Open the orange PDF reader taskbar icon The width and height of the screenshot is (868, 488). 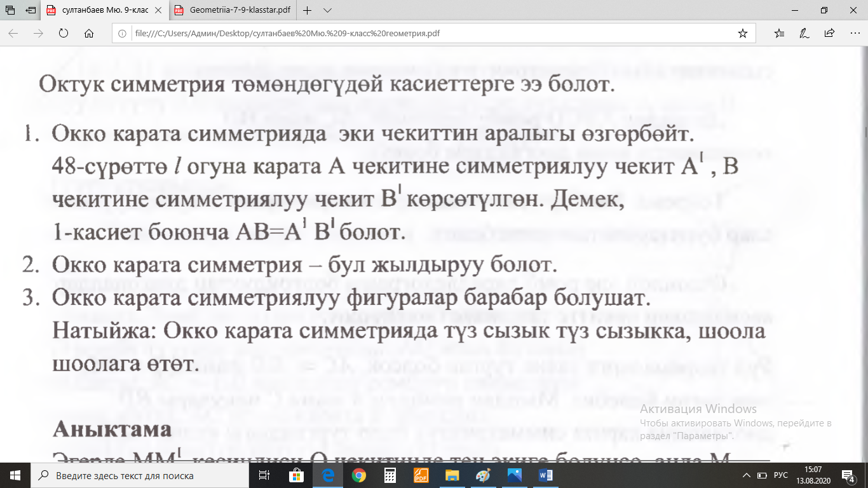click(421, 475)
